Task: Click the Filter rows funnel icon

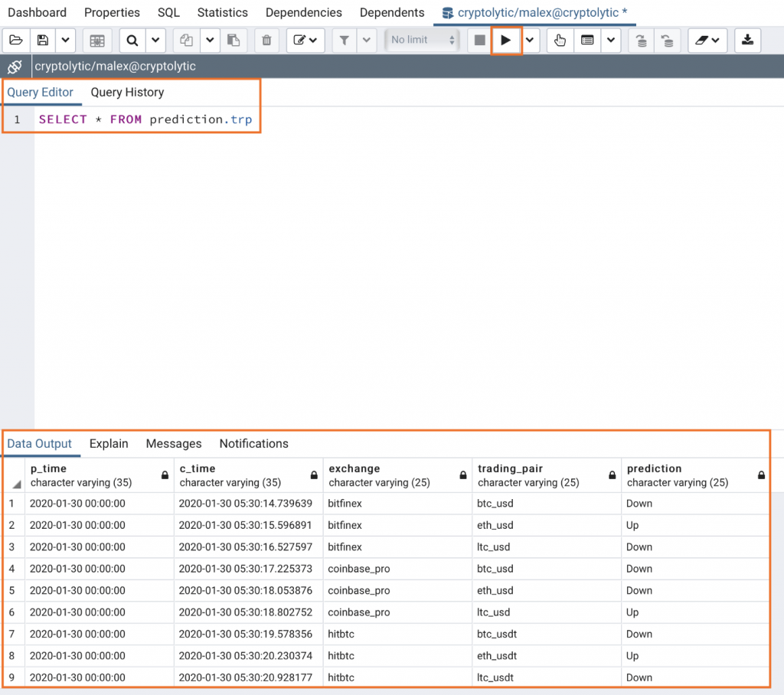Action: [x=345, y=40]
